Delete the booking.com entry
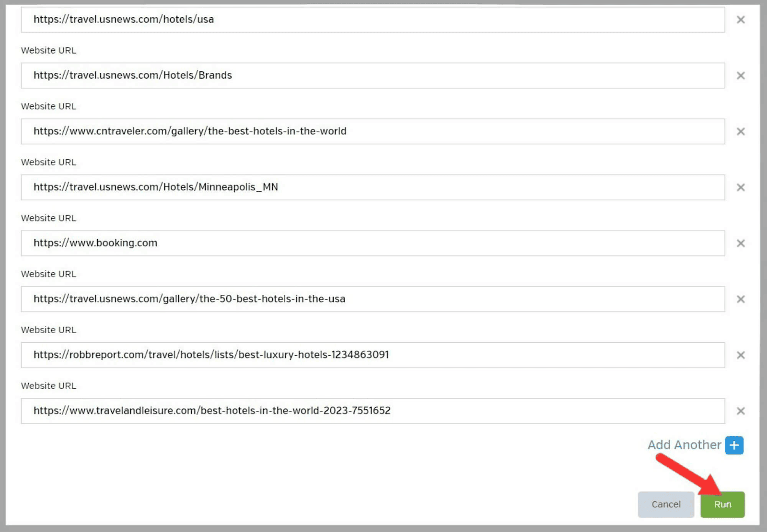The height and width of the screenshot is (532, 767). point(740,243)
